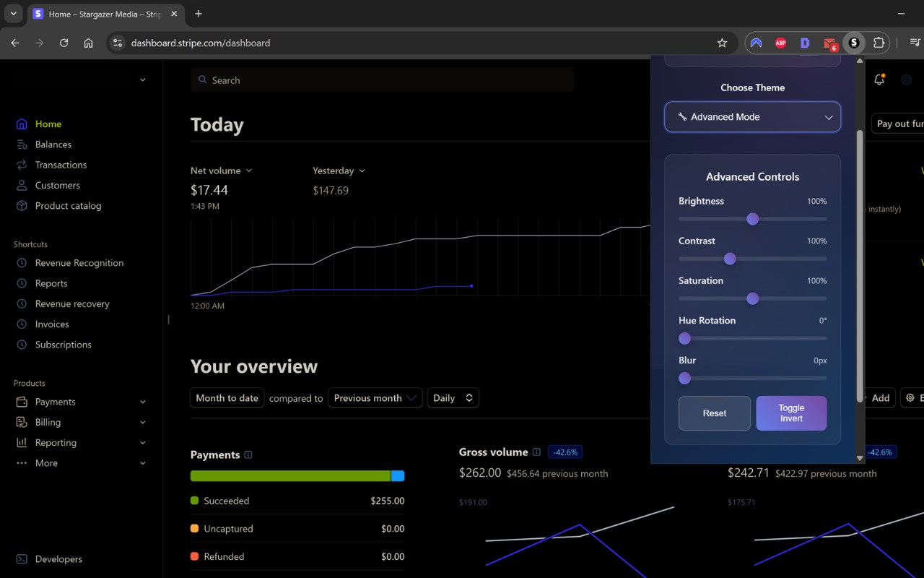This screenshot has width=924, height=578.
Task: Open the notifications bell icon
Action: tap(879, 80)
